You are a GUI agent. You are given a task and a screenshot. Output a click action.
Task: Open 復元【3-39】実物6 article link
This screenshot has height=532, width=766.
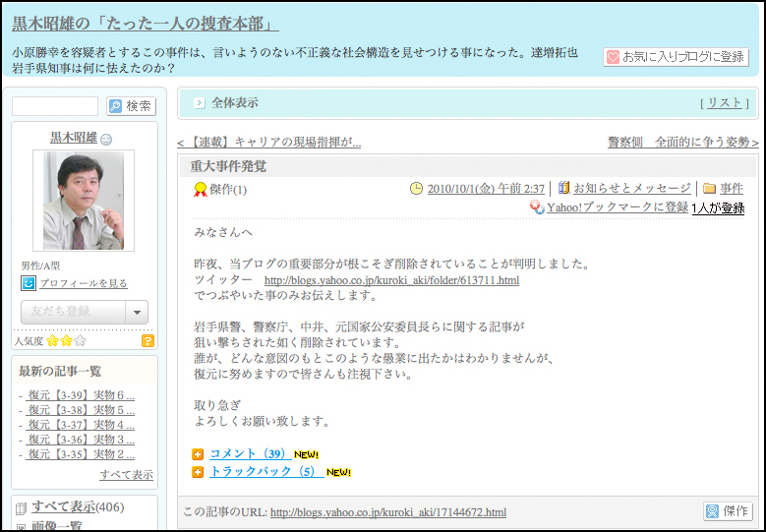tap(81, 395)
